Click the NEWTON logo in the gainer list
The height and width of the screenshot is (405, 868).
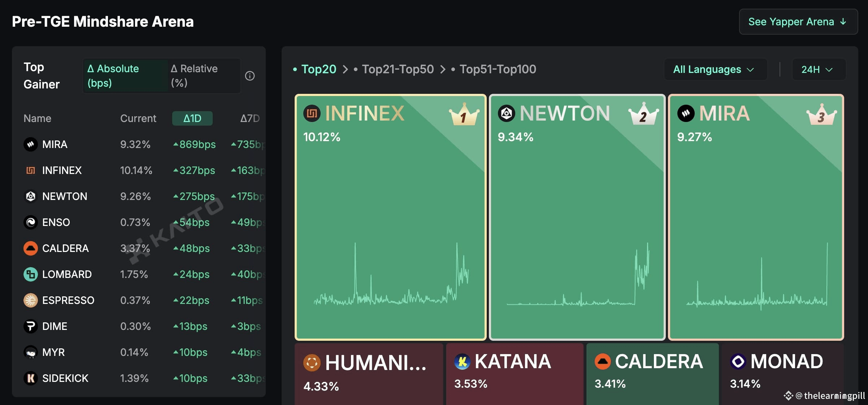click(x=31, y=196)
